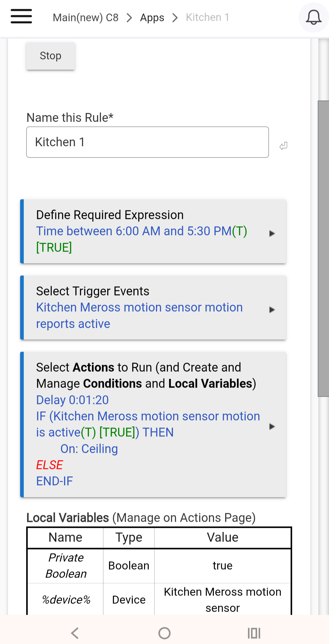
Task: Expand the Define Required Expression arrow
Action: pyautogui.click(x=272, y=234)
